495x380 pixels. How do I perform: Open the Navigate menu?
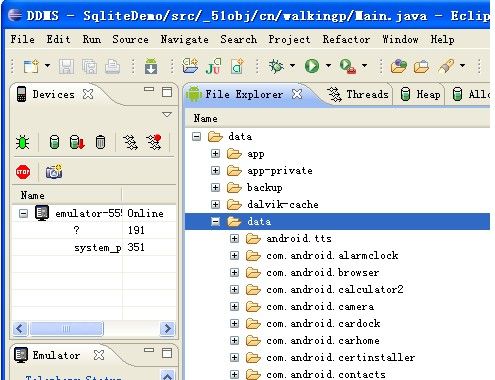184,40
